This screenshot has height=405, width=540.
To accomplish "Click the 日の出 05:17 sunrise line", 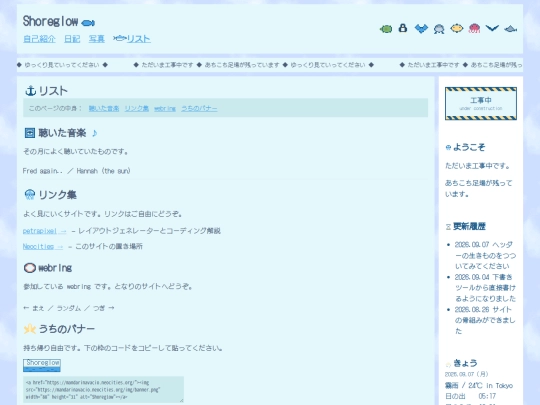I will click(470, 396).
